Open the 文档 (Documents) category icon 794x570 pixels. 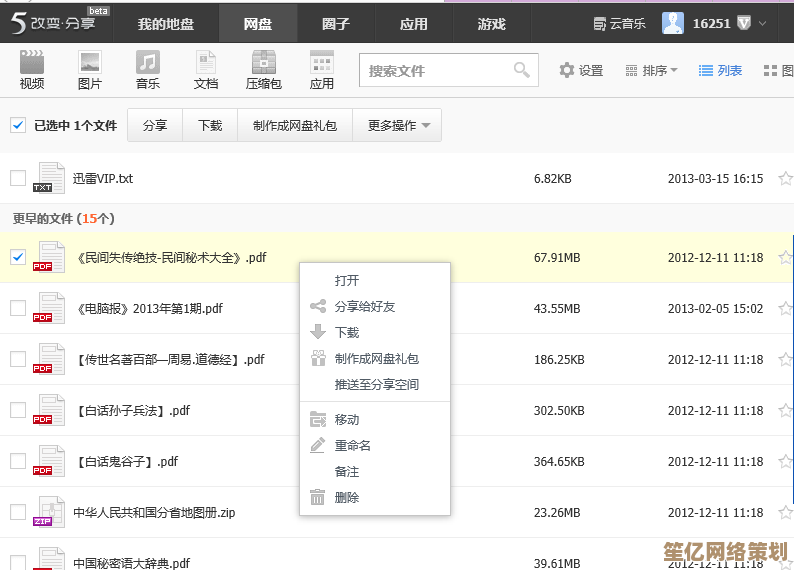(x=206, y=70)
